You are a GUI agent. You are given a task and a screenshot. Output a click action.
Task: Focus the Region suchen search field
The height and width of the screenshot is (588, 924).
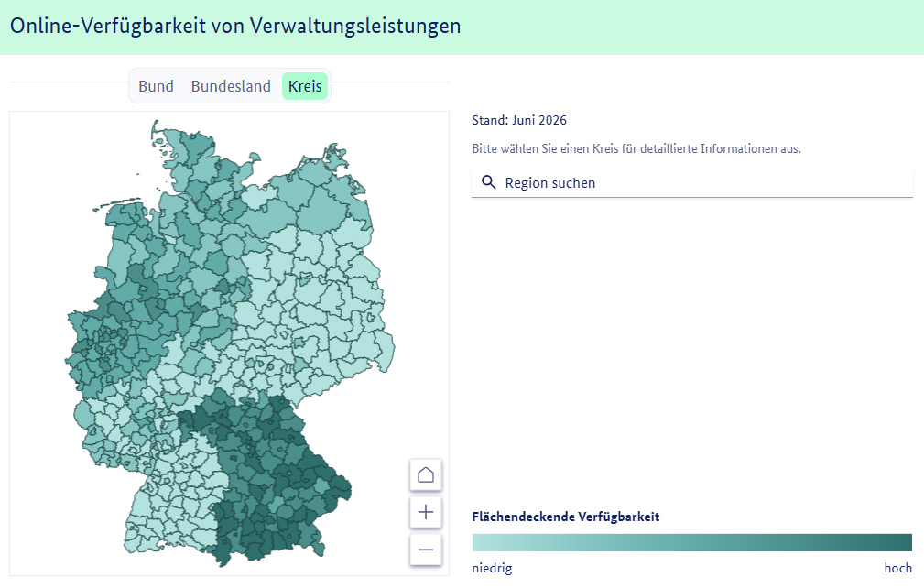[x=691, y=182]
